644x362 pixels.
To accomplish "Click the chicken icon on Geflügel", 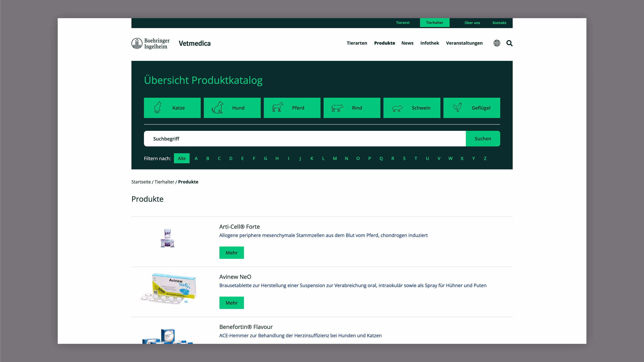I will coord(457,107).
